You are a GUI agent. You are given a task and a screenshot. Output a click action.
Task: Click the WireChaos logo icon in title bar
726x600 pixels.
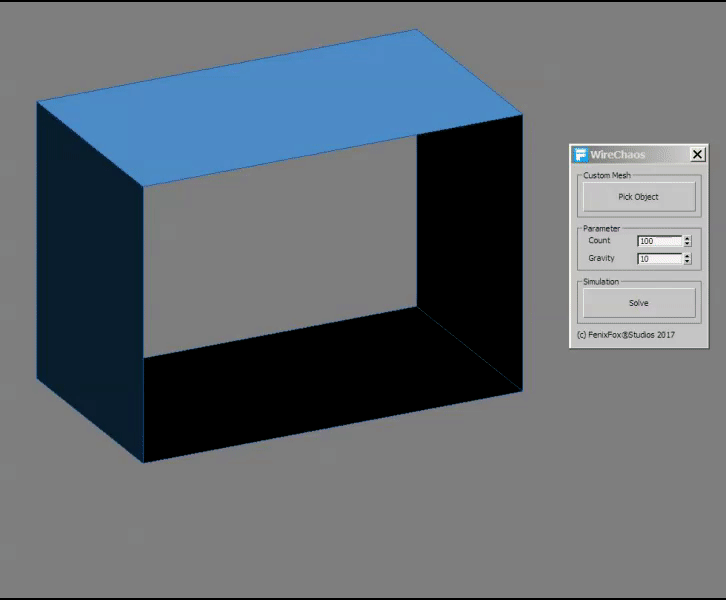tap(580, 154)
